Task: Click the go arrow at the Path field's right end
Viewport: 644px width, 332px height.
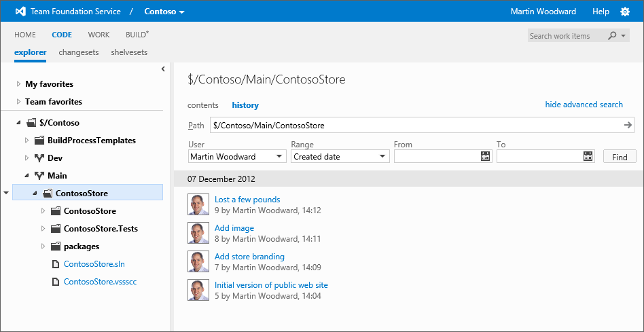Action: point(628,125)
